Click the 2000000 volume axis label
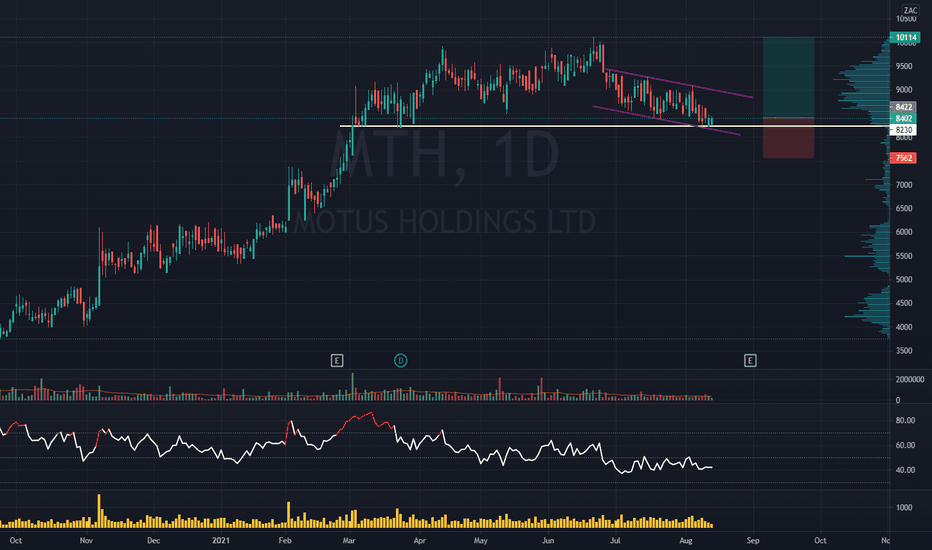Image resolution: width=932 pixels, height=550 pixels. click(909, 379)
